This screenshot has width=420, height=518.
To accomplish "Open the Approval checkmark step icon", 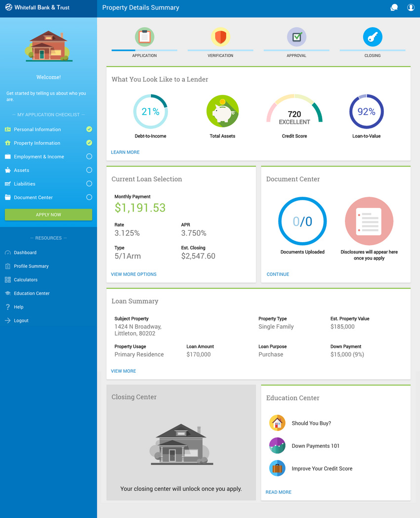I will click(296, 37).
